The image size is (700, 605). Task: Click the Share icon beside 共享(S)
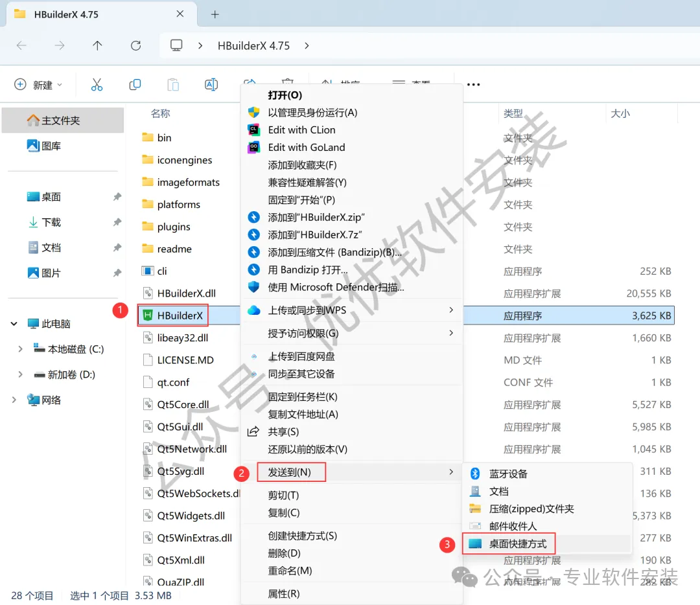tap(253, 431)
